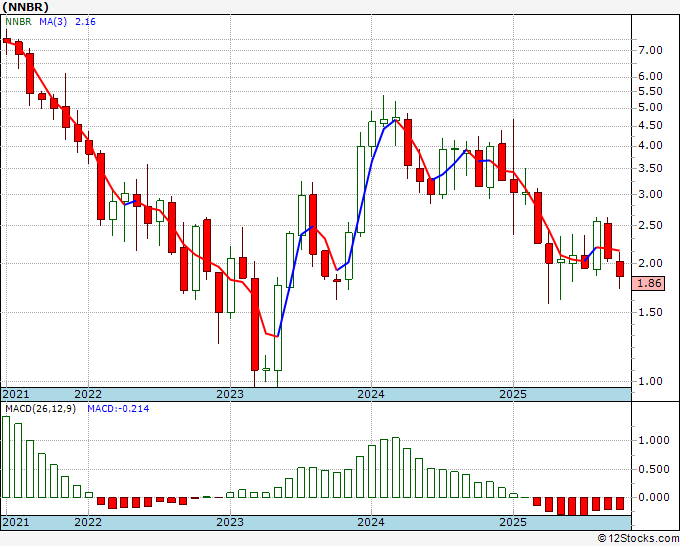Screen dimensions: 680x546
Task: Click the 3.00 price axis label
Action: [x=650, y=194]
